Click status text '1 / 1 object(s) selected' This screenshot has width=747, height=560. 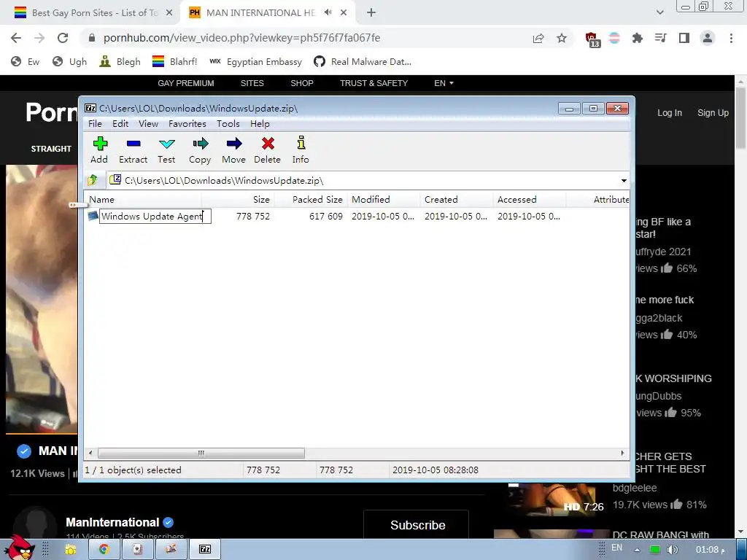(x=133, y=470)
